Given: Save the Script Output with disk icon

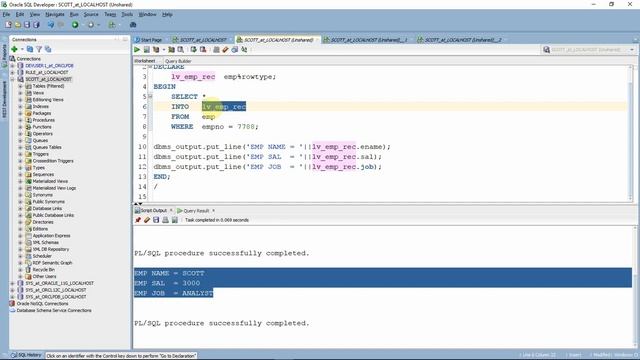Looking at the screenshot, I should pos(156,220).
